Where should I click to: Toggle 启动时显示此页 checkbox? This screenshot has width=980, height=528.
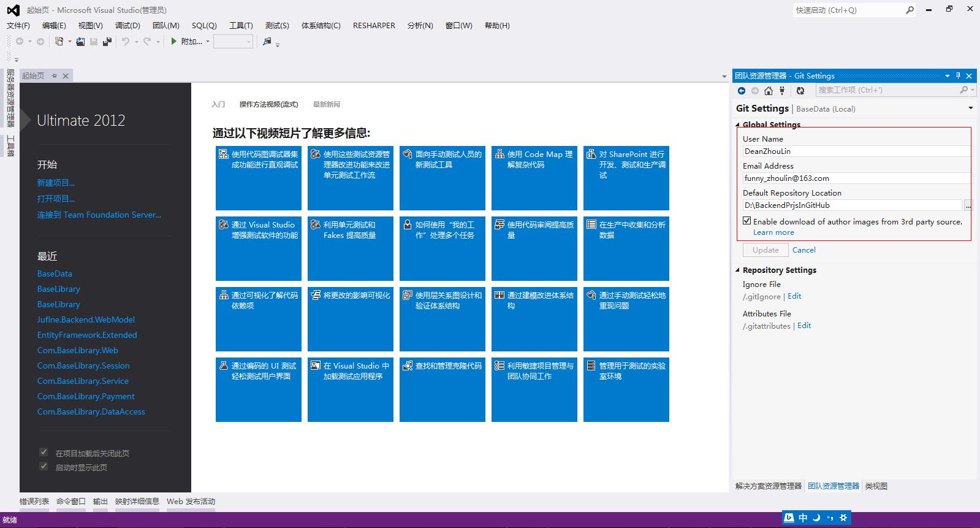(x=44, y=466)
